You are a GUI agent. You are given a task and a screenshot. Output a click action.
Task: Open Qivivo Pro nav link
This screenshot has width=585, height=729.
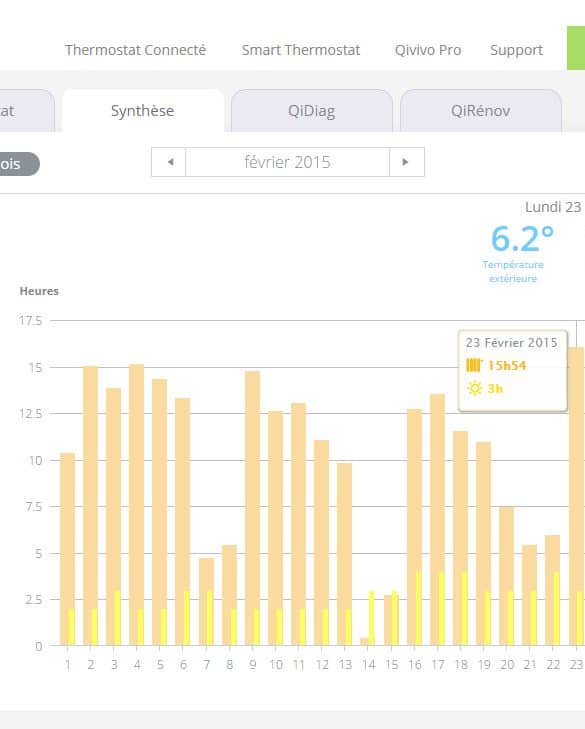click(428, 50)
